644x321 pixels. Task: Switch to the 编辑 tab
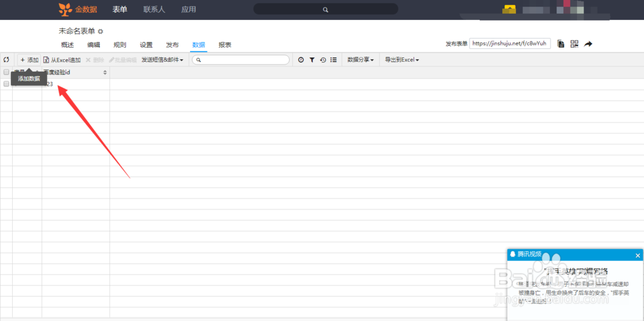(x=93, y=45)
